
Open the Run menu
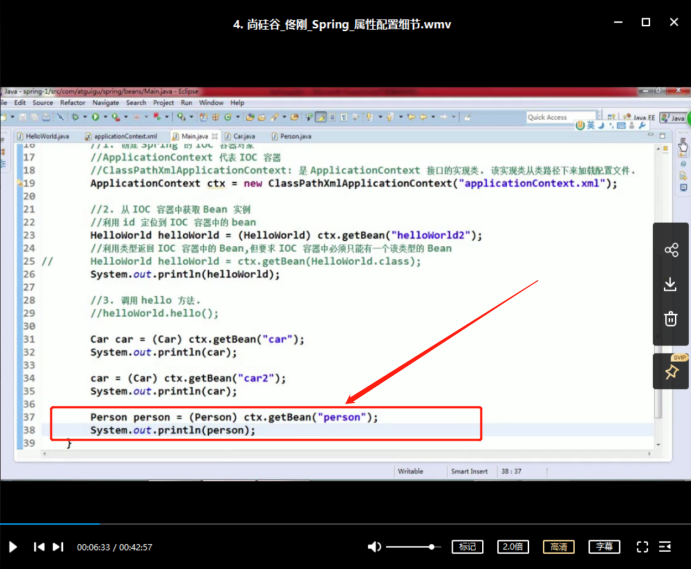[x=186, y=102]
